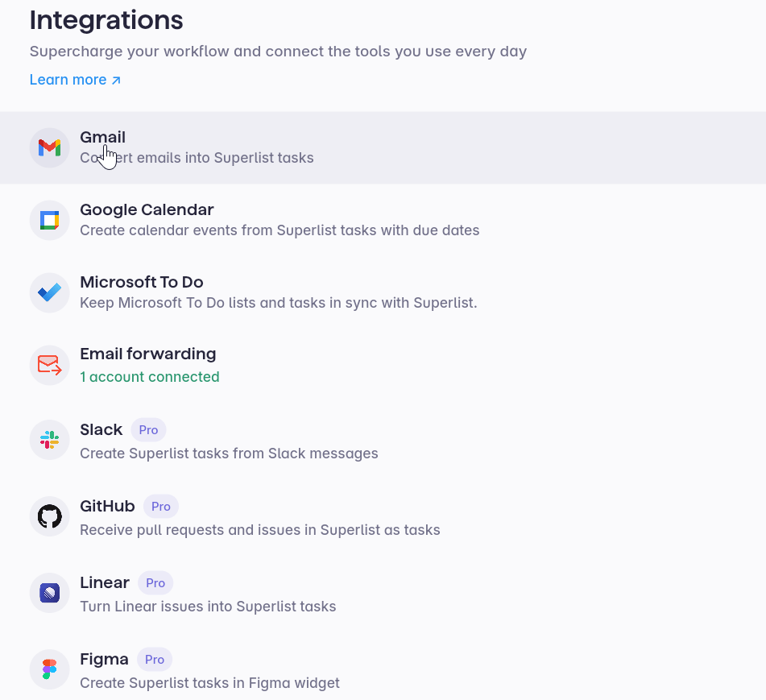Screen dimensions: 766x700
Task: Click the Email forwarding envelope icon
Action: point(50,365)
